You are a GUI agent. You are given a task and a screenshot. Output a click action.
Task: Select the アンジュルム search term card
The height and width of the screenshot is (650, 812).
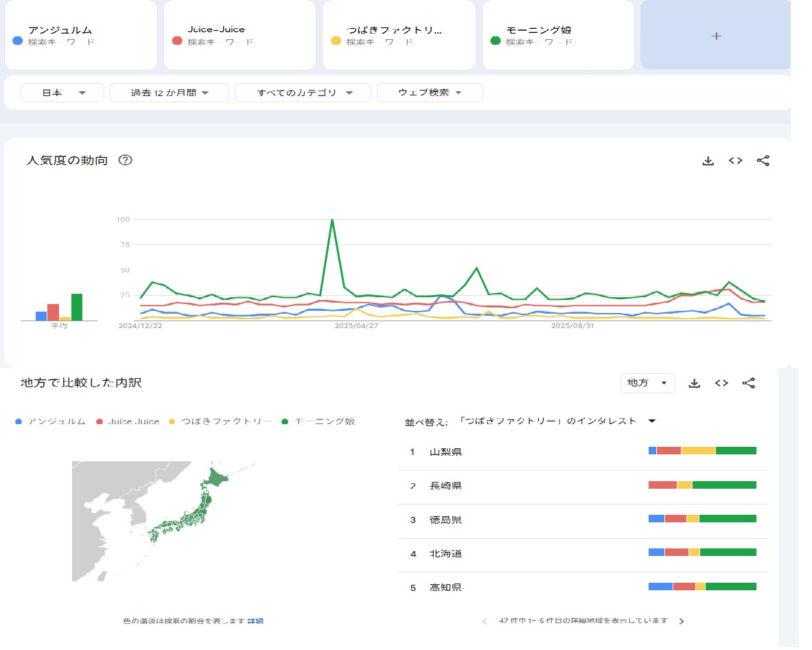[x=80, y=36]
